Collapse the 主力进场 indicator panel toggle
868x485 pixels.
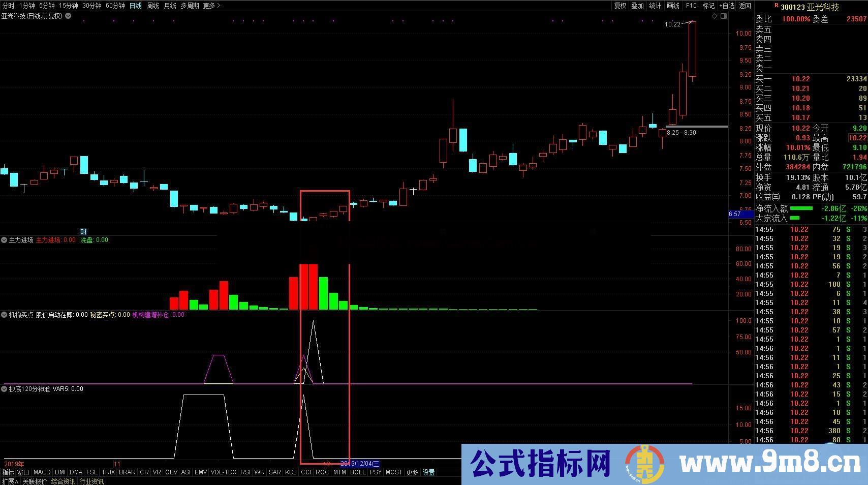4,240
